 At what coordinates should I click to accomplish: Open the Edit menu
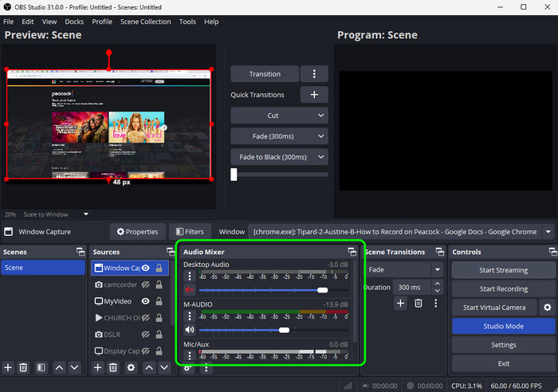(x=28, y=22)
